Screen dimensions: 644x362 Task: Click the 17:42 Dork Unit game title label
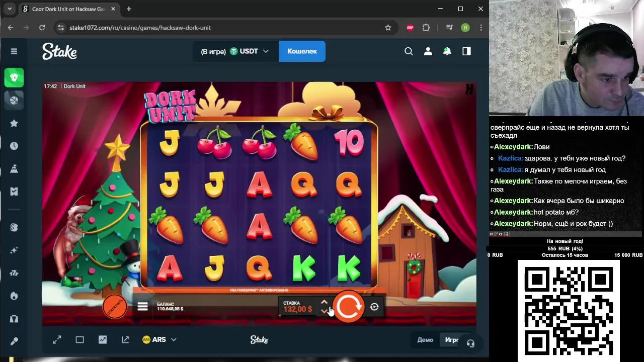[64, 86]
